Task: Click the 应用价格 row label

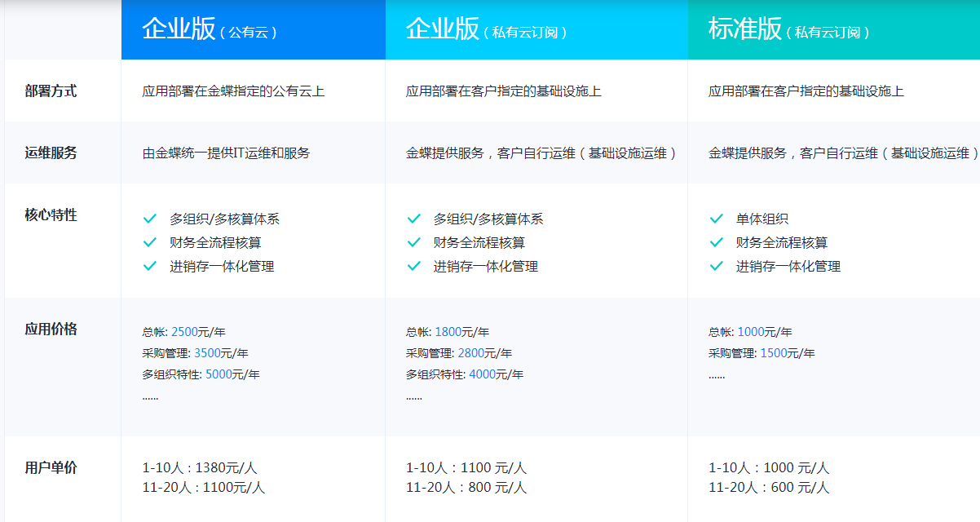Action: pyautogui.click(x=51, y=330)
